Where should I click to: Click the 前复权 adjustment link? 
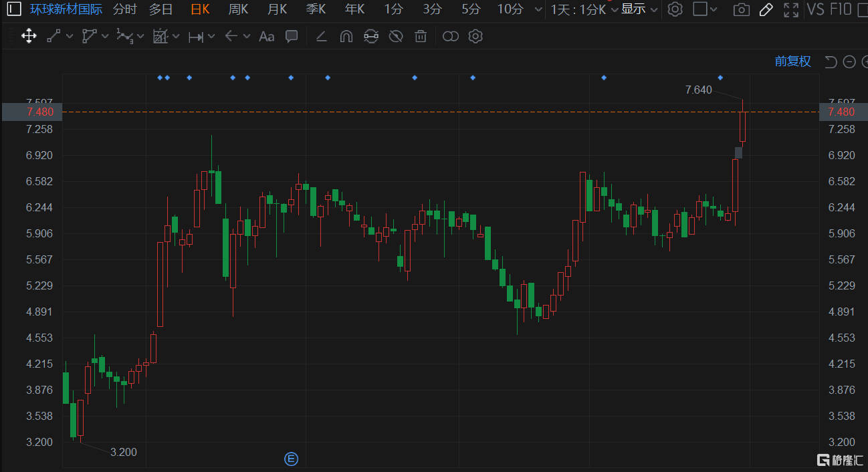(792, 62)
